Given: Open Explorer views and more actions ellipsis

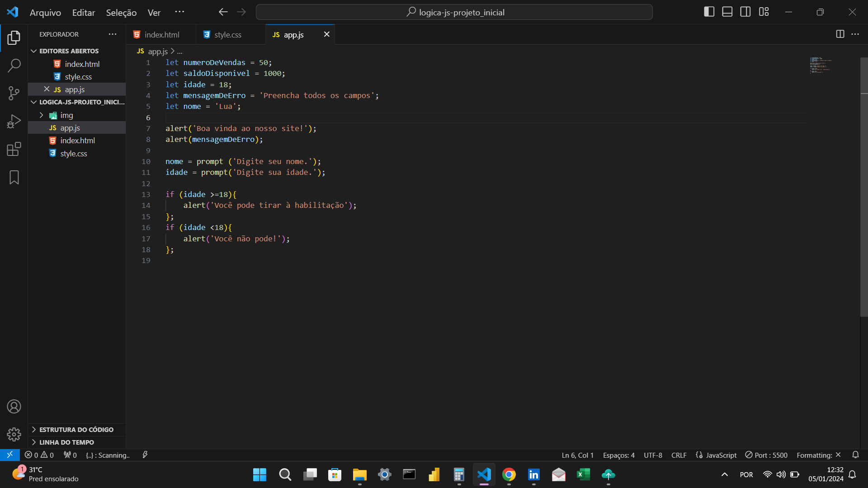Looking at the screenshot, I should 113,34.
